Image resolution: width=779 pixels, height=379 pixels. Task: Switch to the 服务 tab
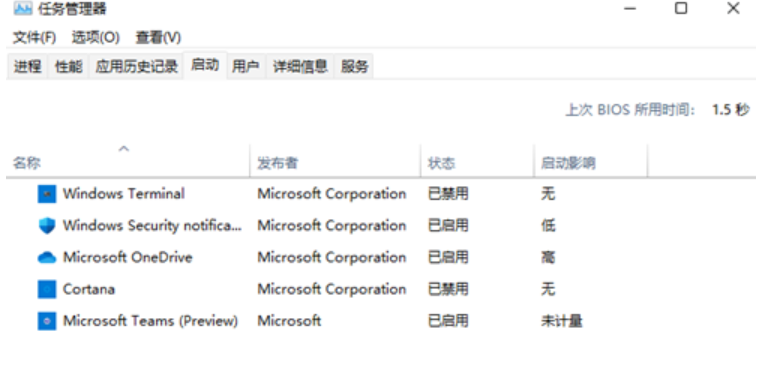click(354, 67)
